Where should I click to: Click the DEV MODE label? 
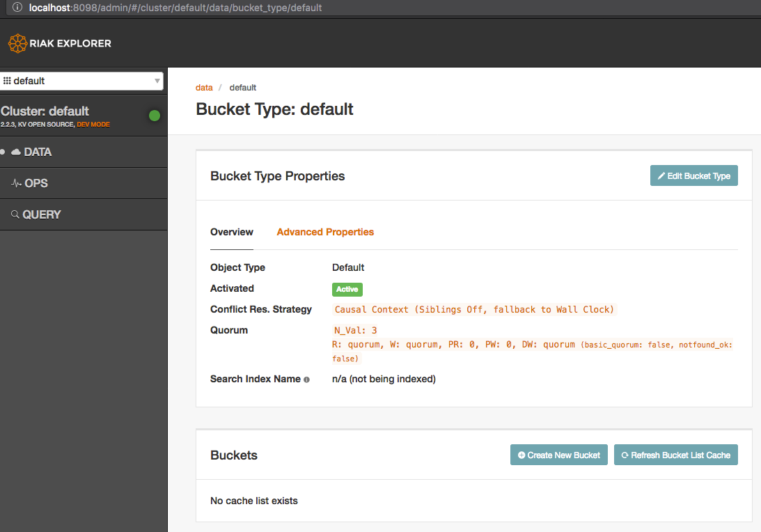[x=93, y=125]
